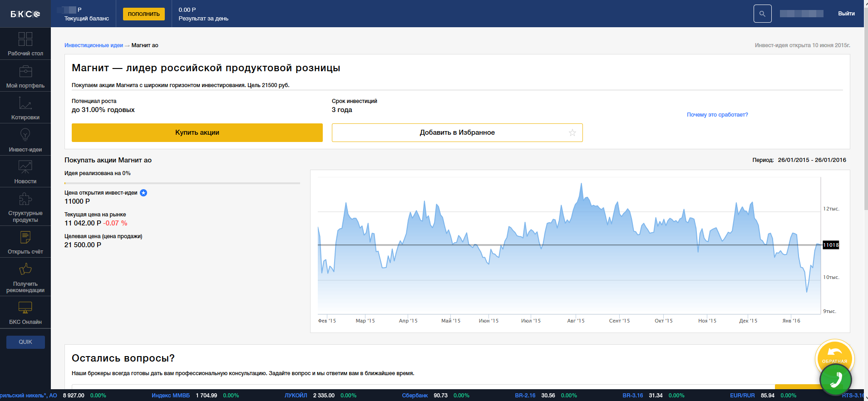Launch QUIK button in sidebar
The image size is (868, 401).
(25, 342)
